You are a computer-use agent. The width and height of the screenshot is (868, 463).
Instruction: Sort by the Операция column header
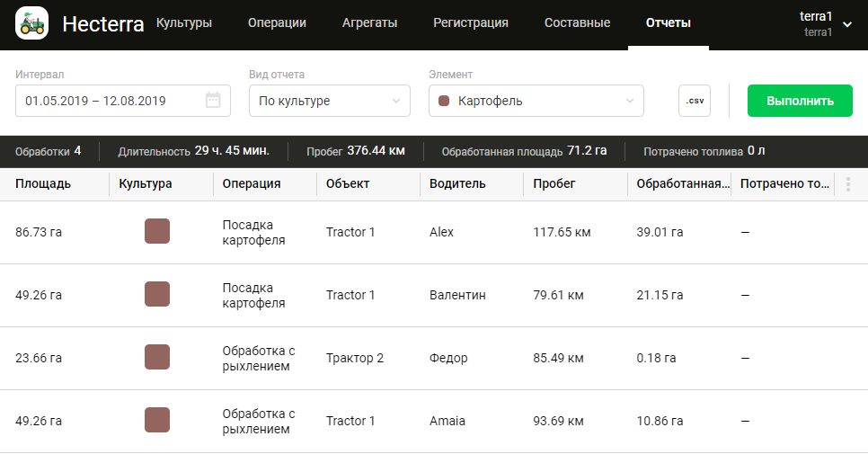click(252, 184)
